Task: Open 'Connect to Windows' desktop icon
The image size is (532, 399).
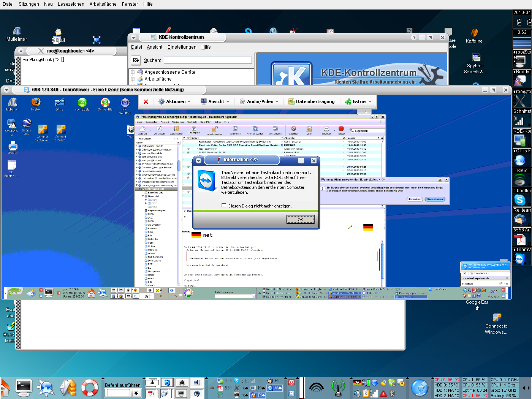Action: pyautogui.click(x=496, y=324)
